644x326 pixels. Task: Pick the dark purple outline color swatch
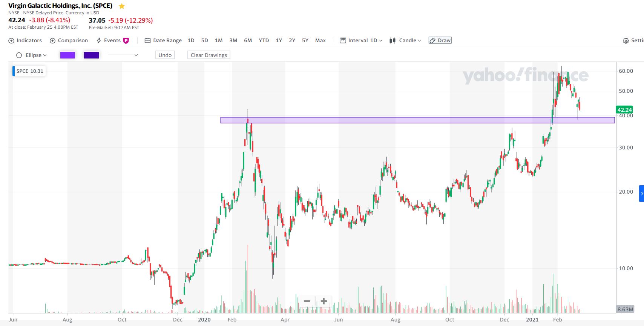click(92, 55)
